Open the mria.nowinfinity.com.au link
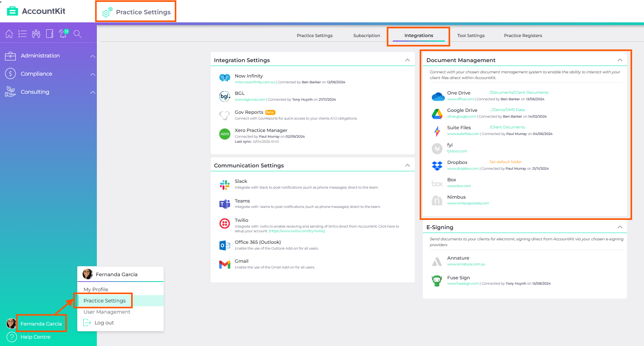The image size is (644, 346). [255, 82]
